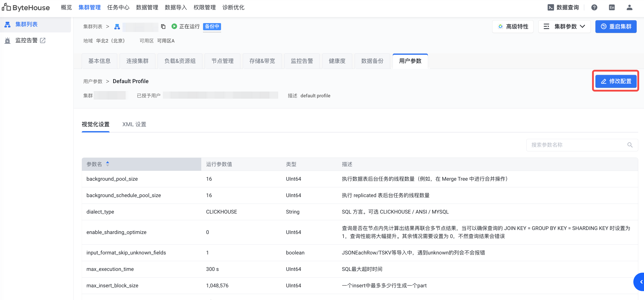Open the node management tab
The image size is (644, 300).
(x=222, y=61)
